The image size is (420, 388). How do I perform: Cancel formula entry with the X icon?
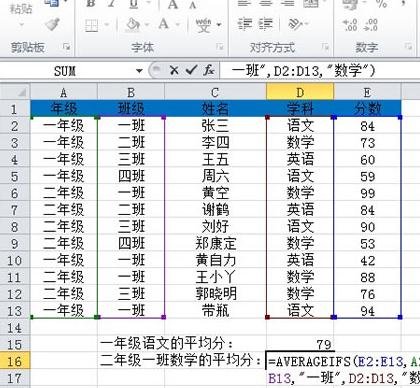174,70
